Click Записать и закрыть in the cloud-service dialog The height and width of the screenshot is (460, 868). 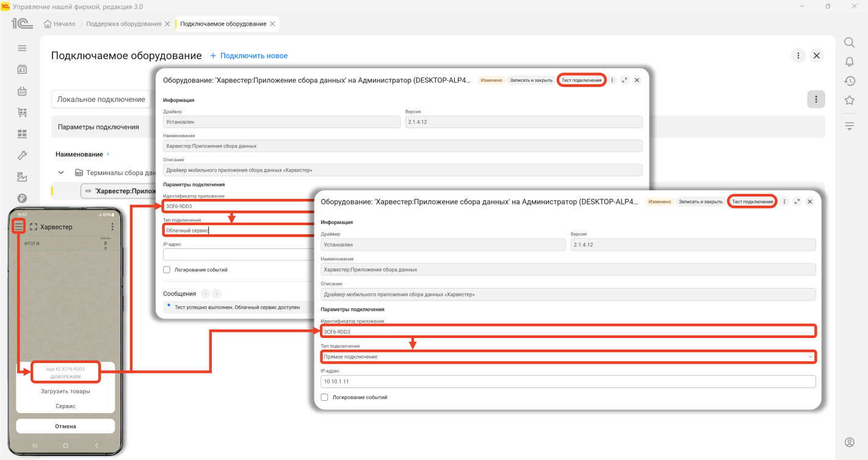coord(530,80)
